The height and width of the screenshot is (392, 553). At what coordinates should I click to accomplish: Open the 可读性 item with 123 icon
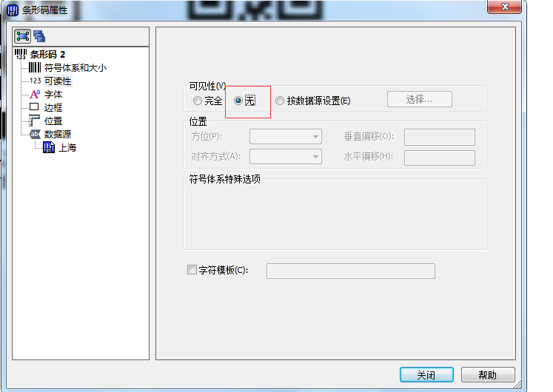coord(50,81)
